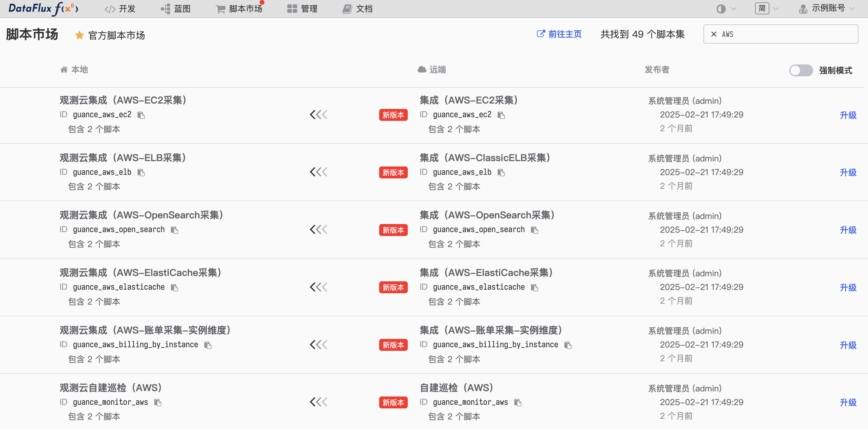Click the 共找到 49 个脚本集 text
868x429 pixels.
point(642,34)
